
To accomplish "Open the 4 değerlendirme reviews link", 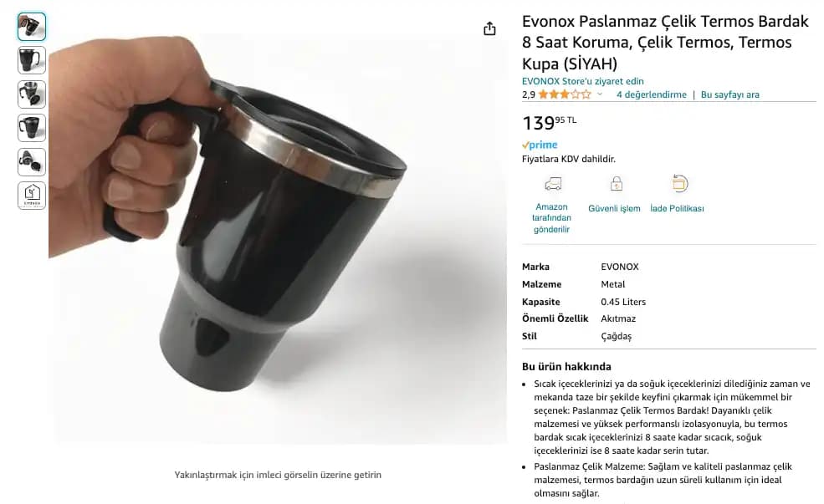I will (x=651, y=94).
